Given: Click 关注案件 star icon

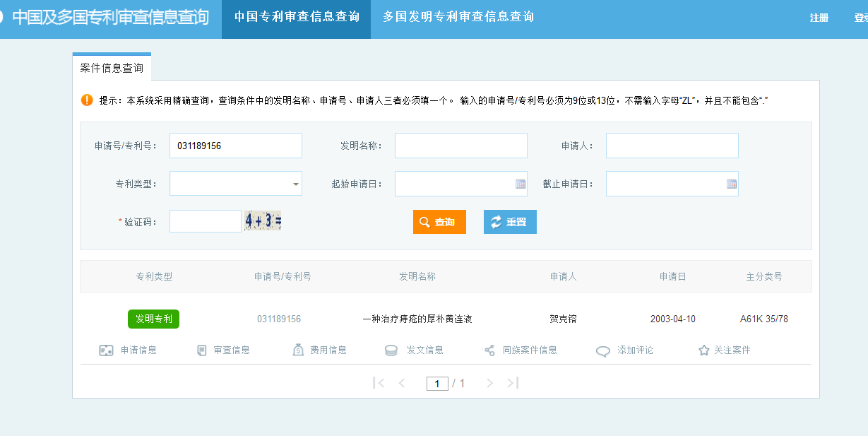Looking at the screenshot, I should 703,350.
